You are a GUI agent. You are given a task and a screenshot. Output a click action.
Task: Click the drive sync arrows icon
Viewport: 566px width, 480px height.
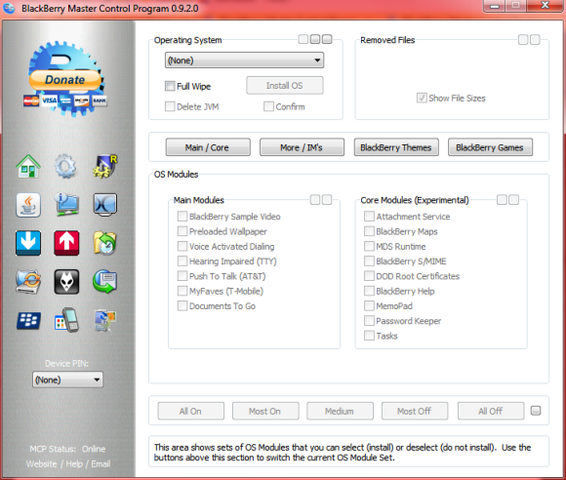click(x=28, y=282)
